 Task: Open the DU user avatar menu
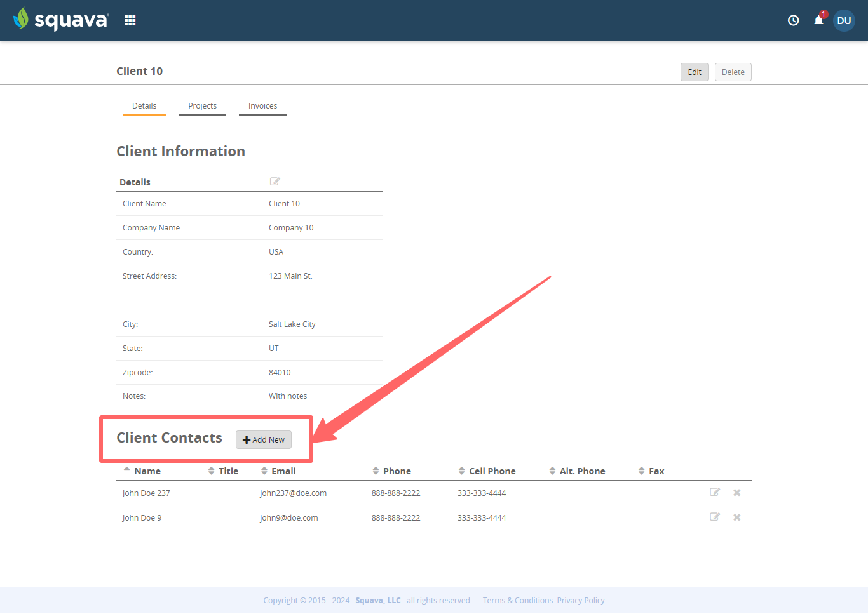[844, 20]
